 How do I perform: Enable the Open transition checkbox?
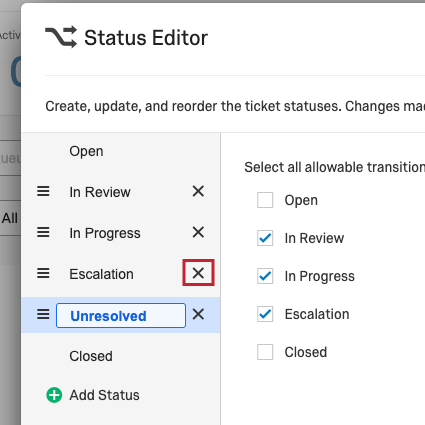click(265, 200)
